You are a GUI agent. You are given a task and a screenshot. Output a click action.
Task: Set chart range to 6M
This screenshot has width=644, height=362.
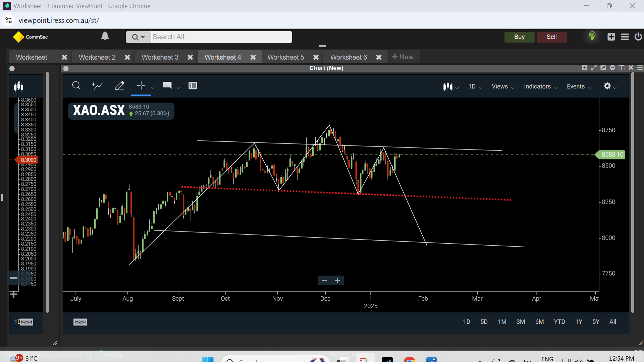coord(539,322)
